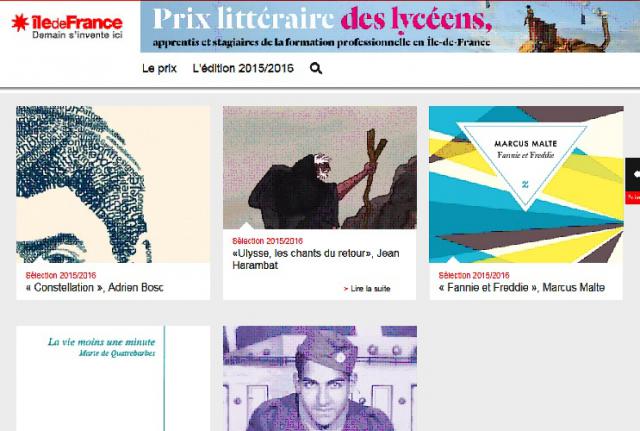Click the 'Lire la suite' link
The image size is (640, 431).
tap(367, 289)
